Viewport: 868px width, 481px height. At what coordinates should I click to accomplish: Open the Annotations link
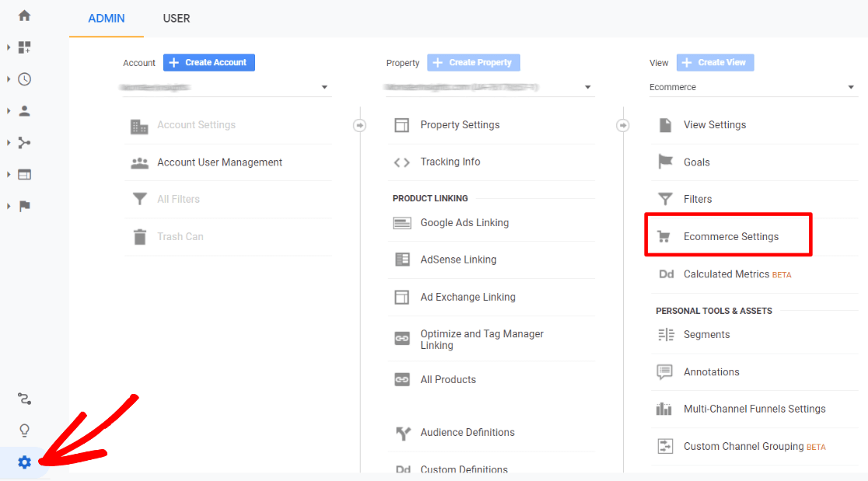tap(712, 372)
